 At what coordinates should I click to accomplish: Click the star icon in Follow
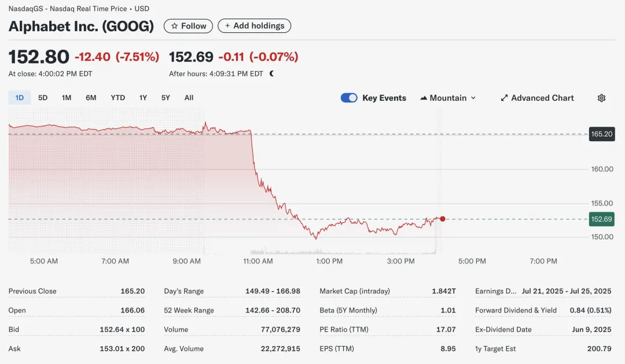point(174,26)
